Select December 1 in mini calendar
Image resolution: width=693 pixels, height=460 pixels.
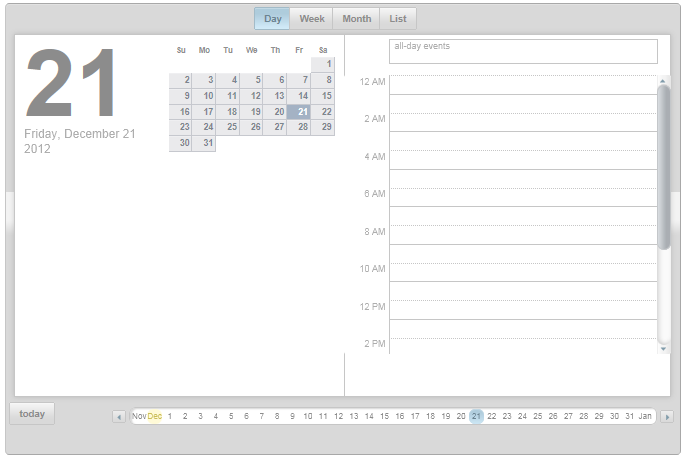tap(323, 64)
